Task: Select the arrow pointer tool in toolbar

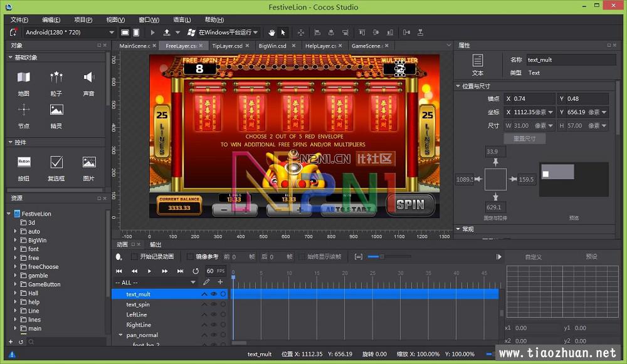Action: point(283,33)
